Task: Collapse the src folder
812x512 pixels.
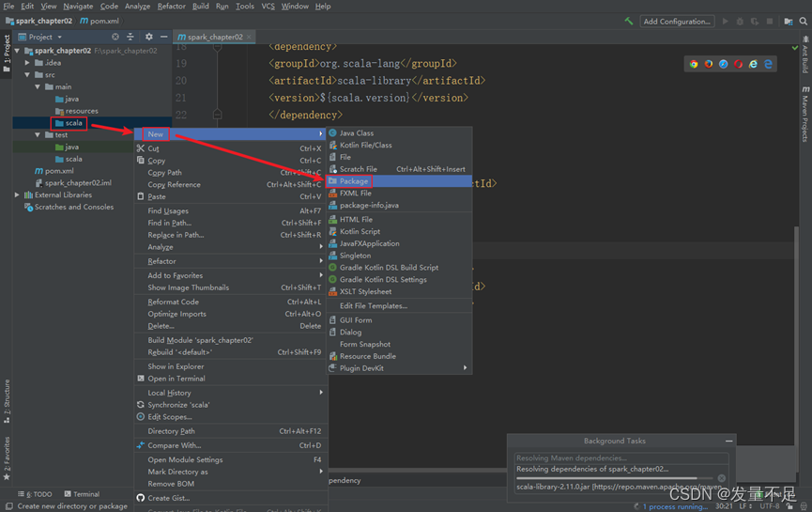Action: 27,74
